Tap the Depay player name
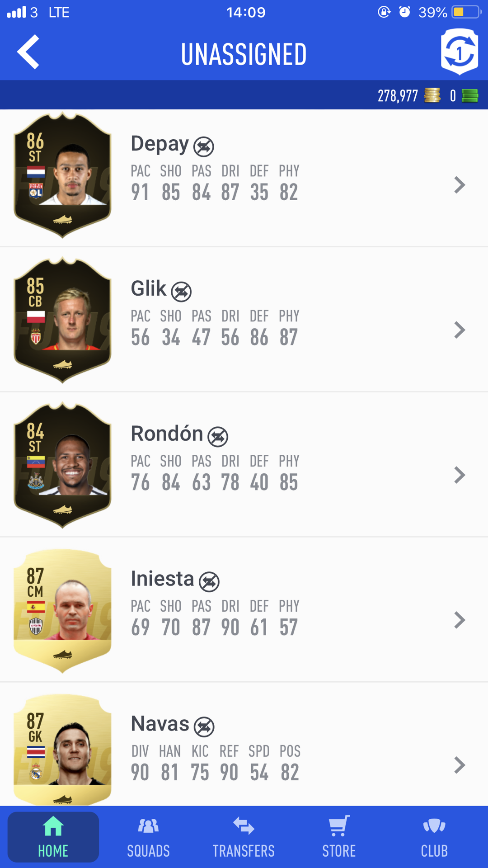Screen dimensions: 488x868 [x=160, y=144]
